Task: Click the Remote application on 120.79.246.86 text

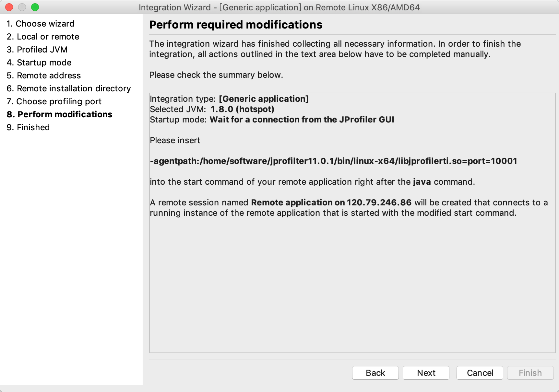Action: pyautogui.click(x=331, y=202)
